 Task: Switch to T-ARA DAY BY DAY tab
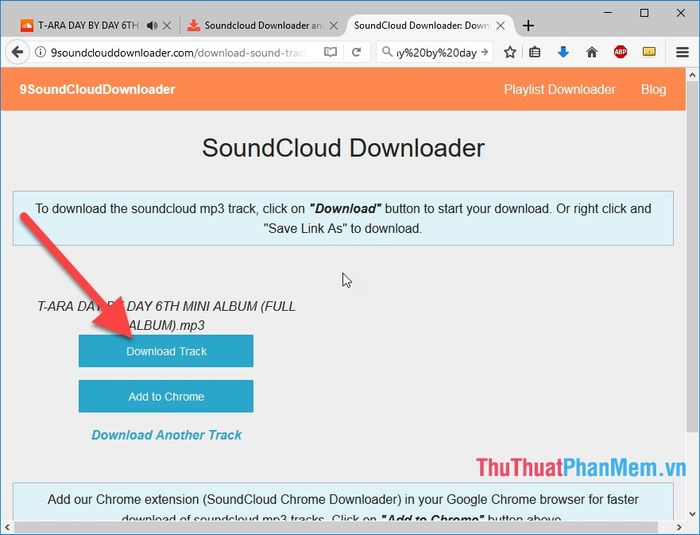tap(88, 25)
